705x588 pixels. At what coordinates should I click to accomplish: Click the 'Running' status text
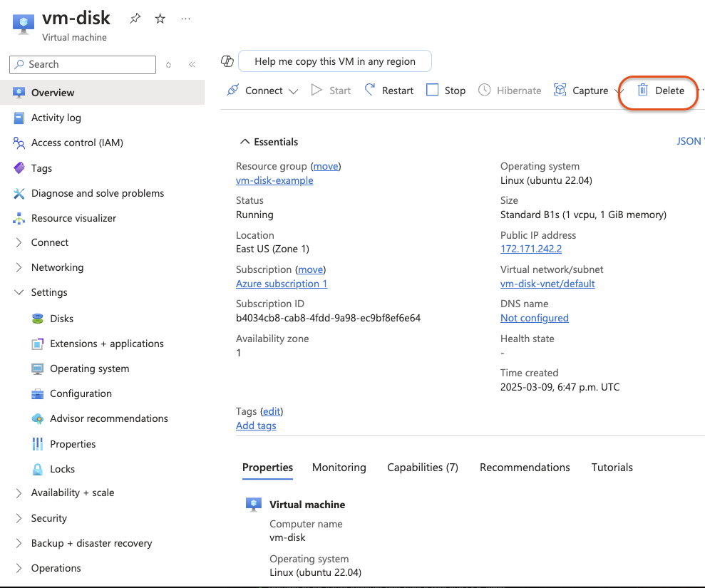tap(254, 215)
